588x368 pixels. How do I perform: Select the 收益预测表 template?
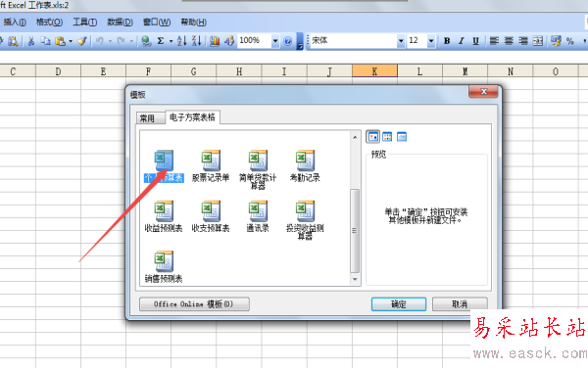(164, 216)
